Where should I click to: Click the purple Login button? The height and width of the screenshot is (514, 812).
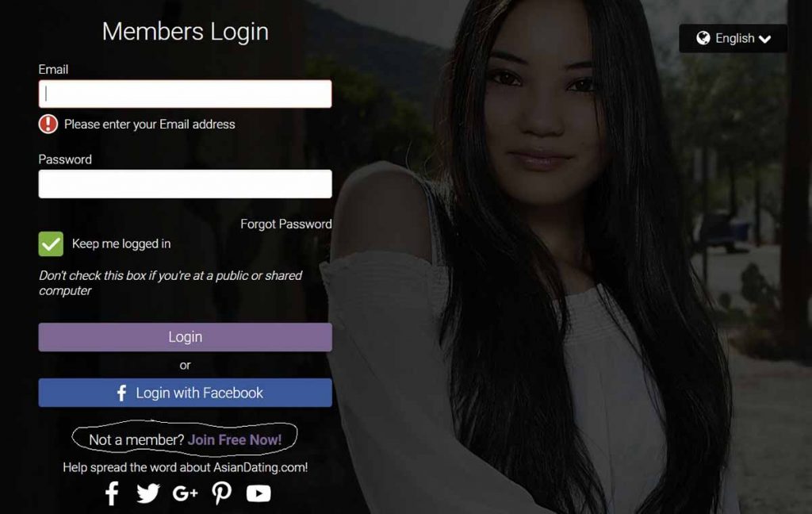pos(186,337)
